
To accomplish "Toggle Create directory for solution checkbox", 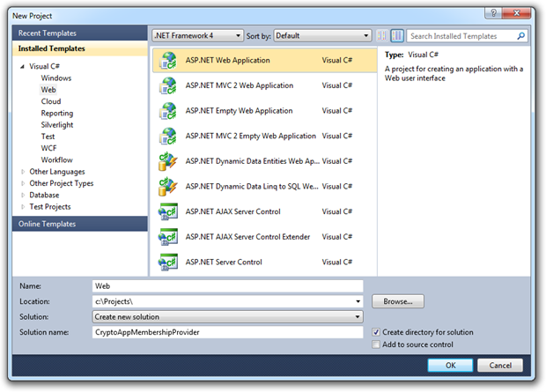I will click(x=376, y=332).
